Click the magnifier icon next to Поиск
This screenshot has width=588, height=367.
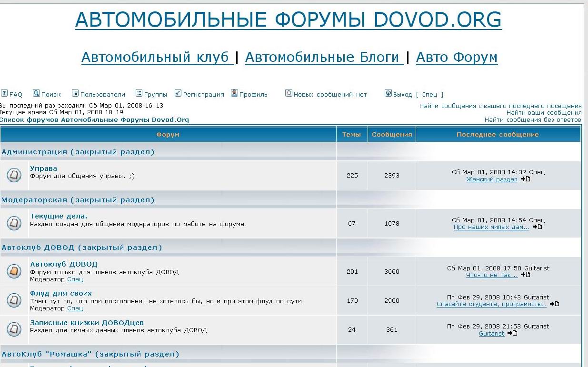coord(36,93)
